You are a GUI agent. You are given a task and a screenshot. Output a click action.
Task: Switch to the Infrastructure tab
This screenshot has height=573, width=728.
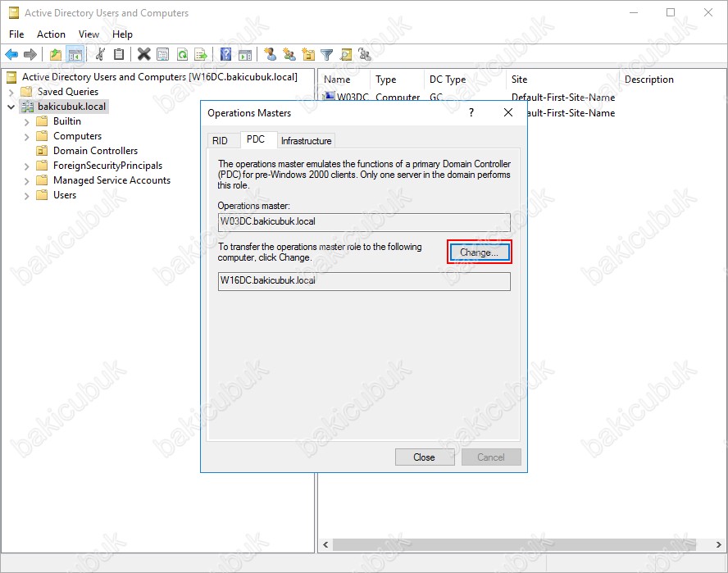click(x=306, y=141)
